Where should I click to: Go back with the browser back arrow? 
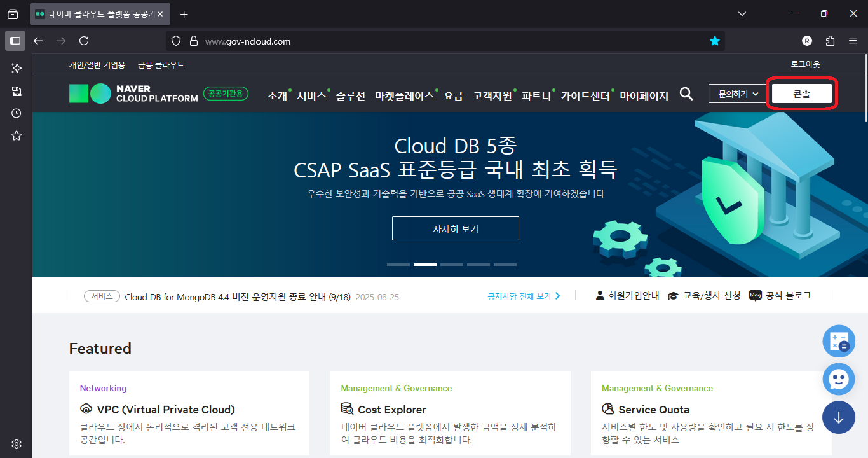(x=38, y=41)
